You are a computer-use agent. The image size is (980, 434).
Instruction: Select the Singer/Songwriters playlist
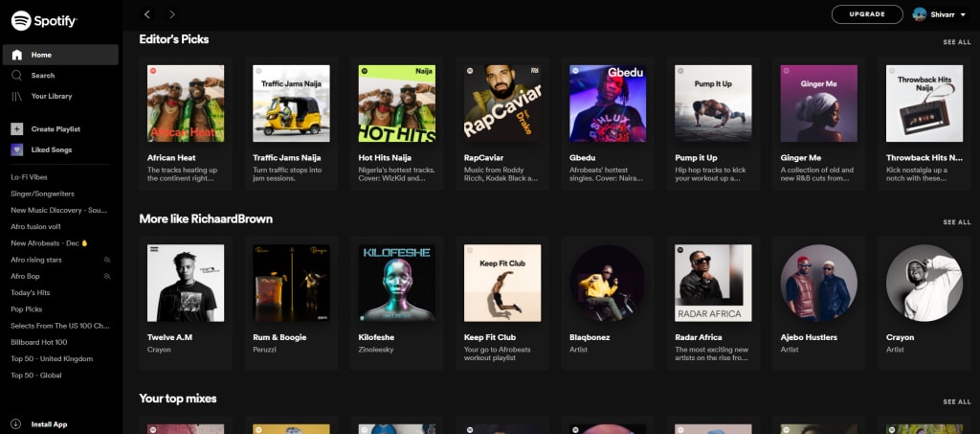(42, 194)
